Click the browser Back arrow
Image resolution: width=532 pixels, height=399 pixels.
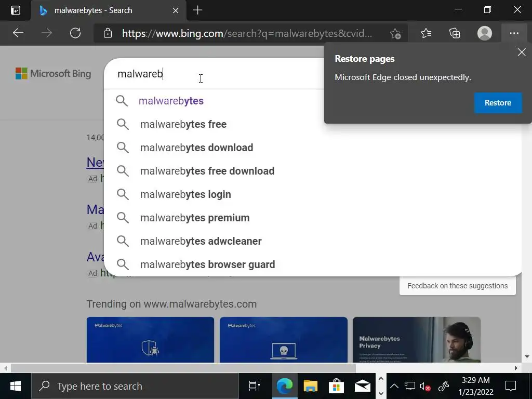click(18, 33)
